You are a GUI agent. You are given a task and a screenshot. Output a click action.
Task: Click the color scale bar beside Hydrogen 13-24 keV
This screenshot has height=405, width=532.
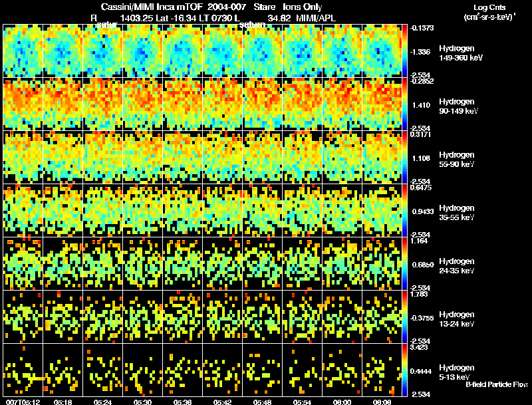(404, 317)
